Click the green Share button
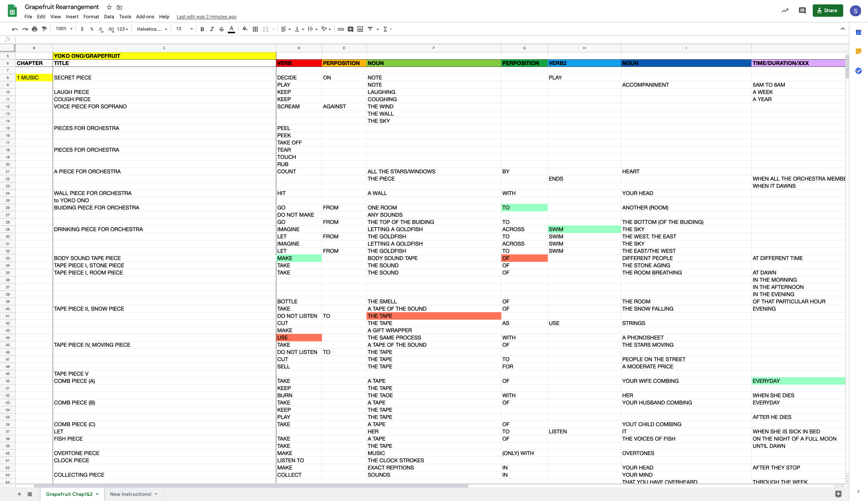 pos(828,11)
